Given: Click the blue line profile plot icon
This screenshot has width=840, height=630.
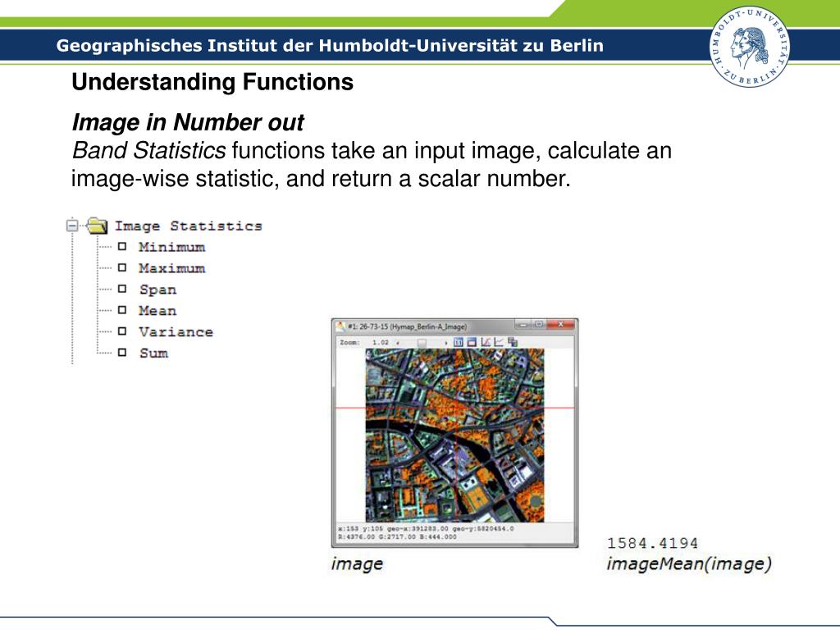Looking at the screenshot, I should pos(499,341).
